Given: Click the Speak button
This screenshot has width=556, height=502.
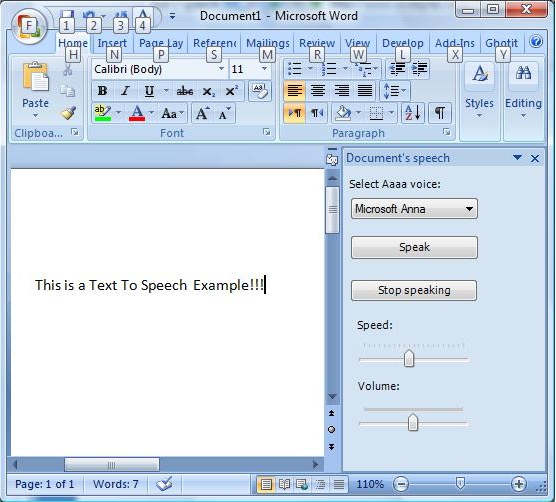Looking at the screenshot, I should (414, 247).
